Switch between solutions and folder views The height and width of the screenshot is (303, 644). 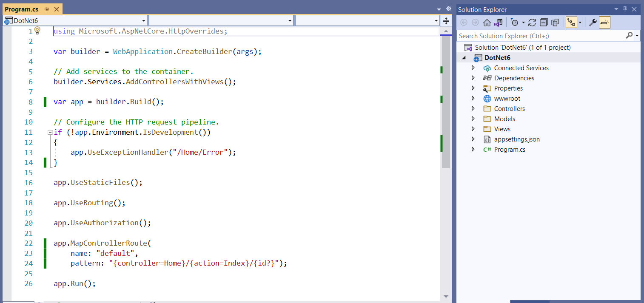(x=499, y=23)
